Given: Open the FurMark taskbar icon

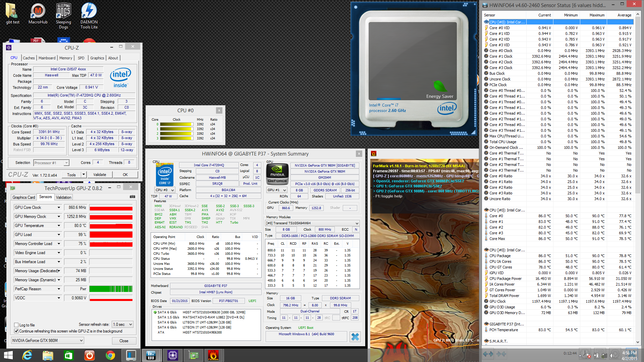Looking at the screenshot, I should 213,355.
